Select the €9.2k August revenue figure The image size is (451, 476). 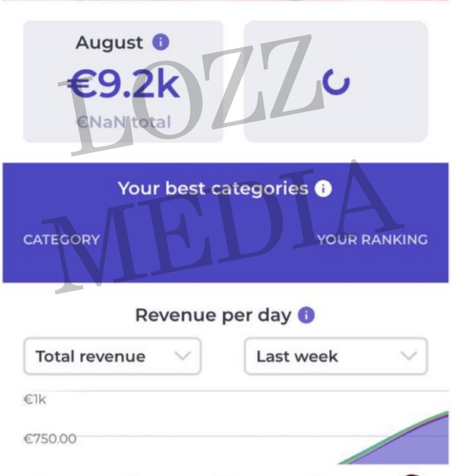click(123, 85)
